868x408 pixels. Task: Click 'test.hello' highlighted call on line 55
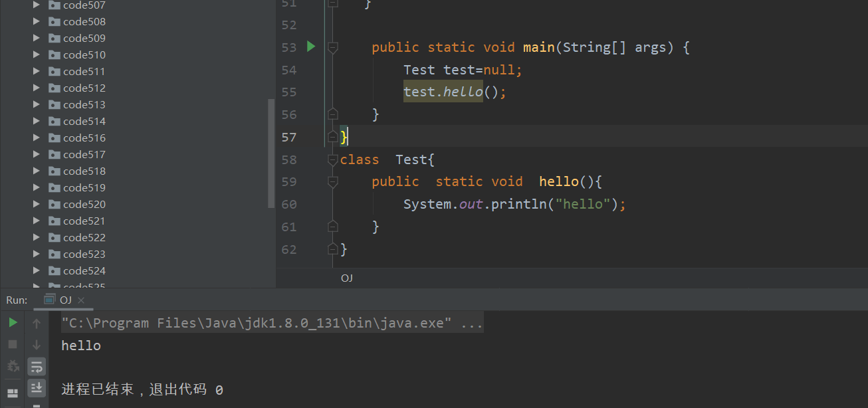pos(443,92)
